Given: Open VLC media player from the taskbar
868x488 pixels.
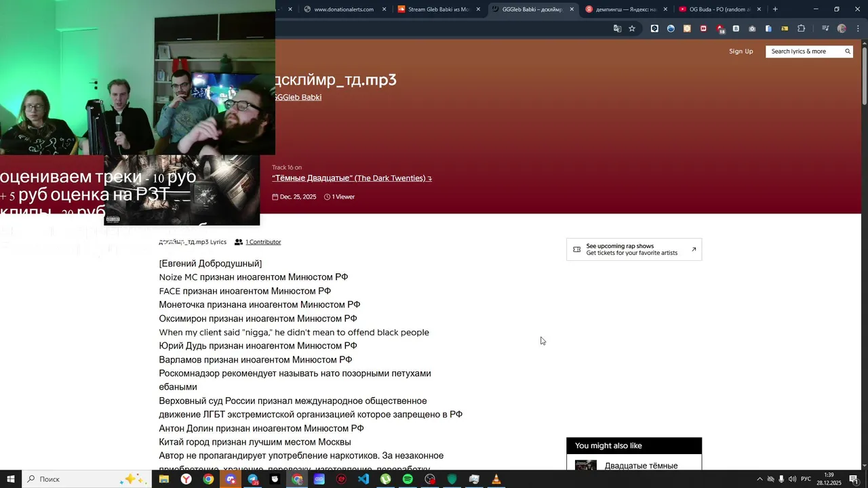Looking at the screenshot, I should 496,479.
